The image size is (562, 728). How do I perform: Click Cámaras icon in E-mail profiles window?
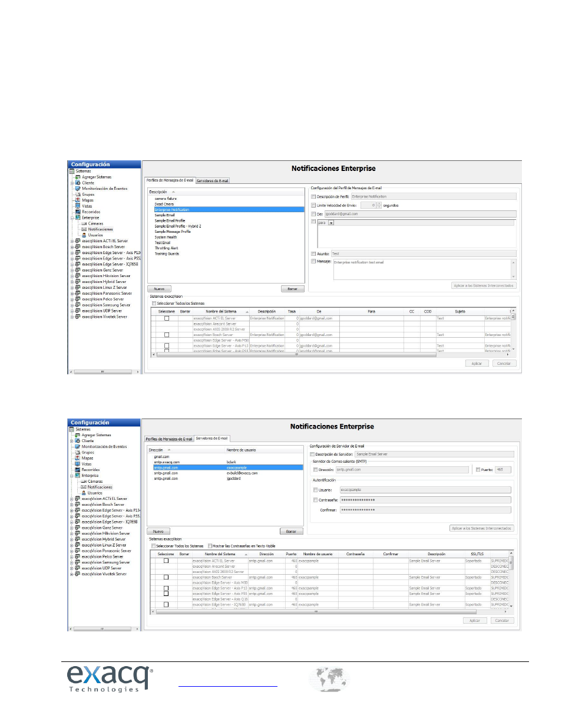pyautogui.click(x=84, y=223)
